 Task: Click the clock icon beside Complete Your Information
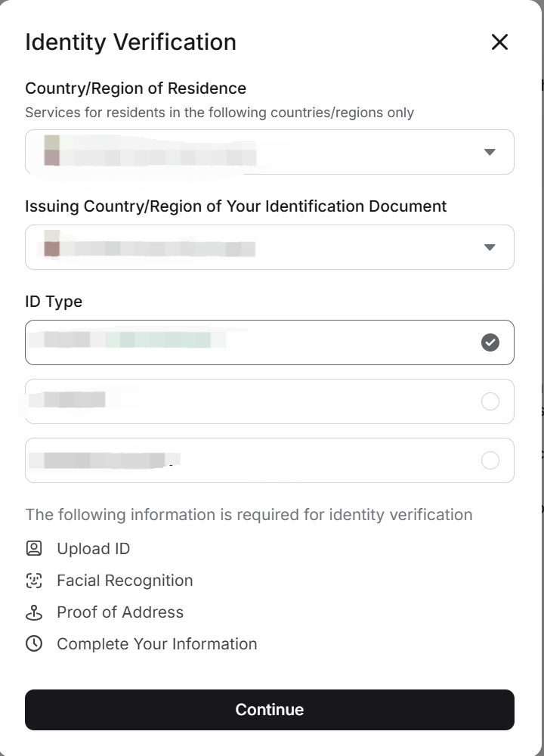point(34,644)
